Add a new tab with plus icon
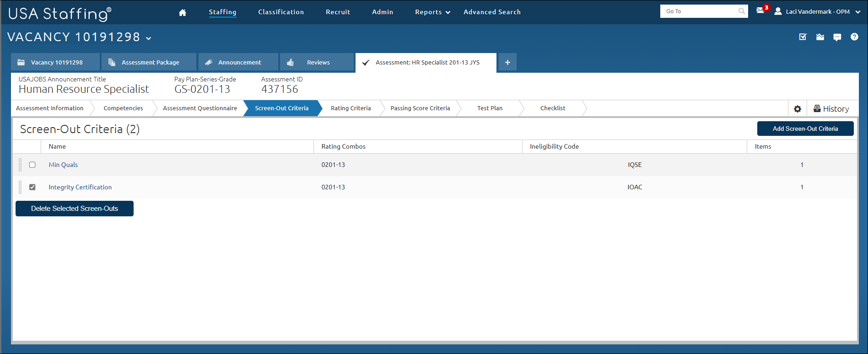 (507, 62)
